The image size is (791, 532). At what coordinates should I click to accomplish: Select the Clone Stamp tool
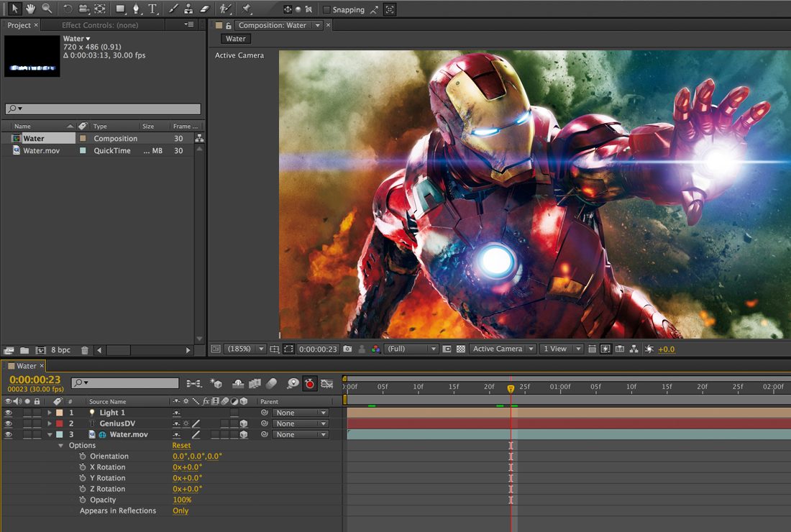188,9
